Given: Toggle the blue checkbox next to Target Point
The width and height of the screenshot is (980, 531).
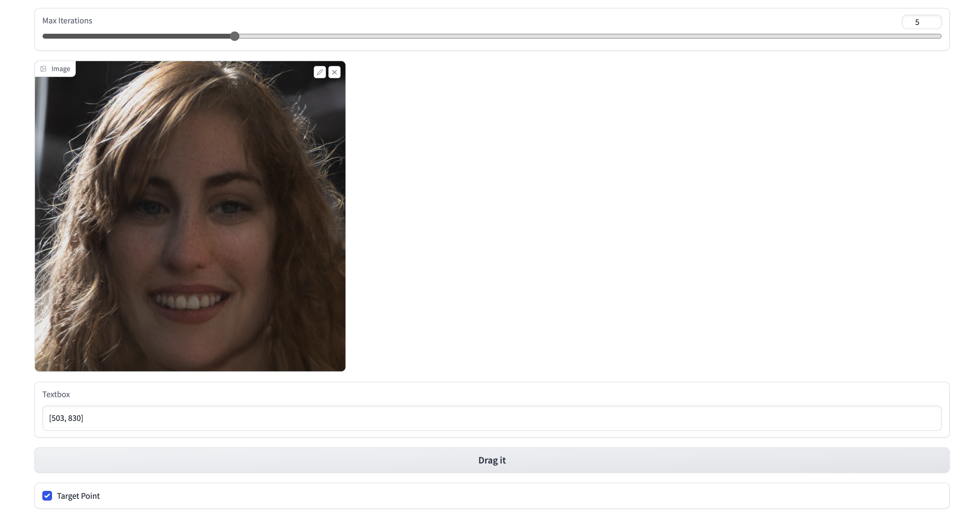Looking at the screenshot, I should pyautogui.click(x=47, y=496).
